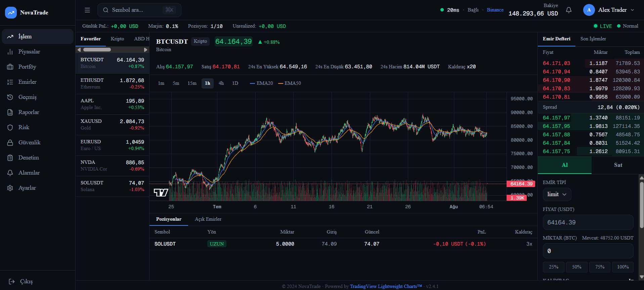Click the Fiyat (USDT) price input
Image resolution: width=644 pixels, height=290 pixels.
click(588, 222)
